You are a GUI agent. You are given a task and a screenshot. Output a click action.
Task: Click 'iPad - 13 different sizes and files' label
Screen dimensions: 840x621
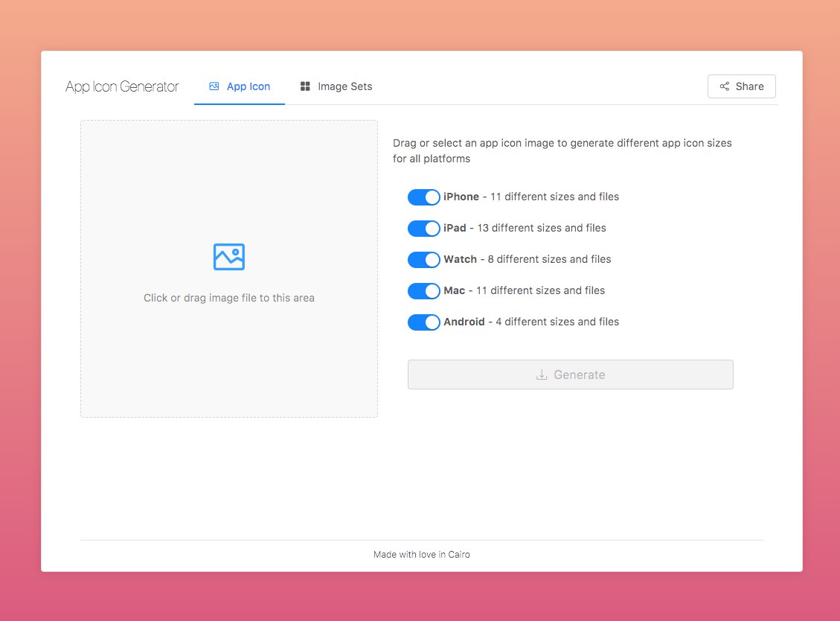(525, 228)
